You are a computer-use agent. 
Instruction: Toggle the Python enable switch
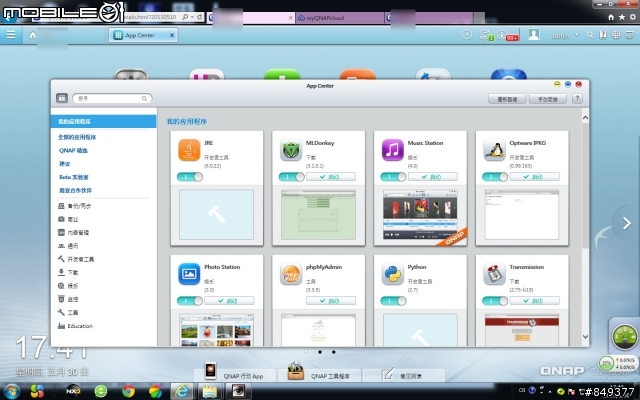[x=393, y=301]
